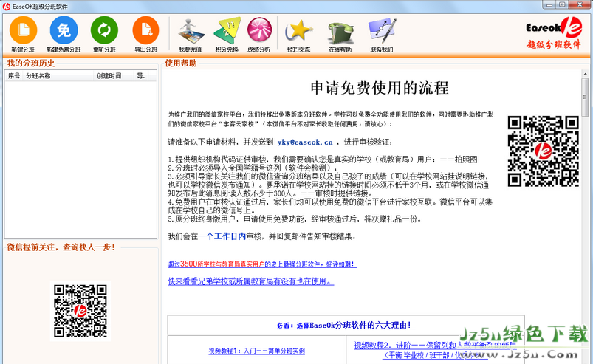Image resolution: width=593 pixels, height=364 pixels.
Task: Launch score analysis (成绩分析)
Action: click(x=259, y=35)
